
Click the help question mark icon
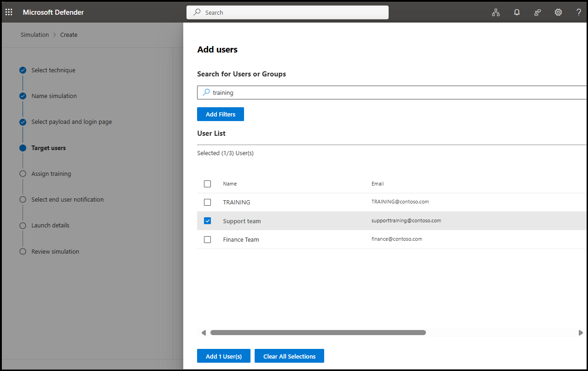(579, 12)
